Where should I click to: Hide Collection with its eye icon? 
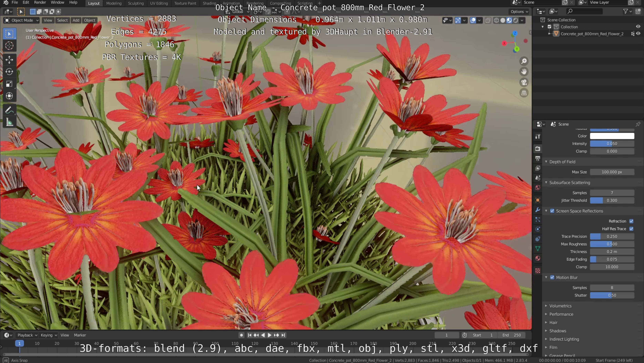pyautogui.click(x=638, y=27)
